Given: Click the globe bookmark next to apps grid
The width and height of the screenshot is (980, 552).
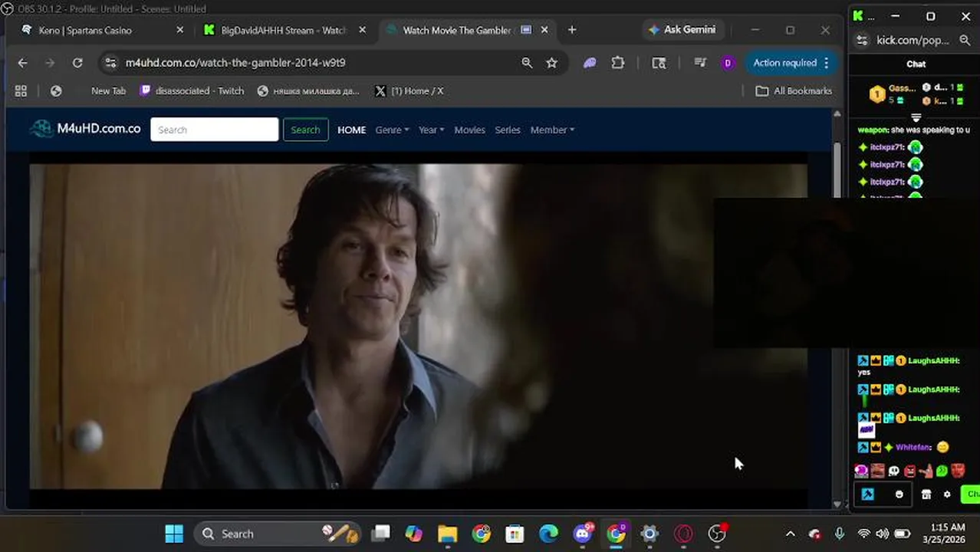Looking at the screenshot, I should 56,90.
